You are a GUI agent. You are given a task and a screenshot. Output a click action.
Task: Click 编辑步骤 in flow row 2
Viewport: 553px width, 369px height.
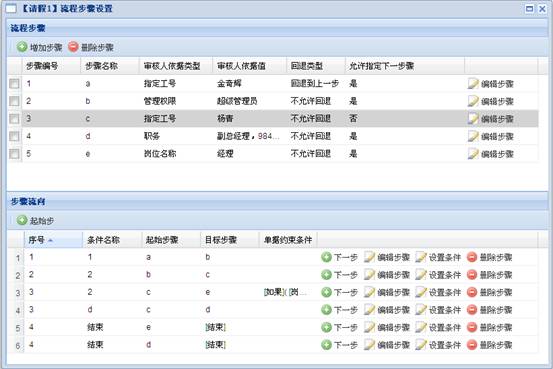(387, 275)
